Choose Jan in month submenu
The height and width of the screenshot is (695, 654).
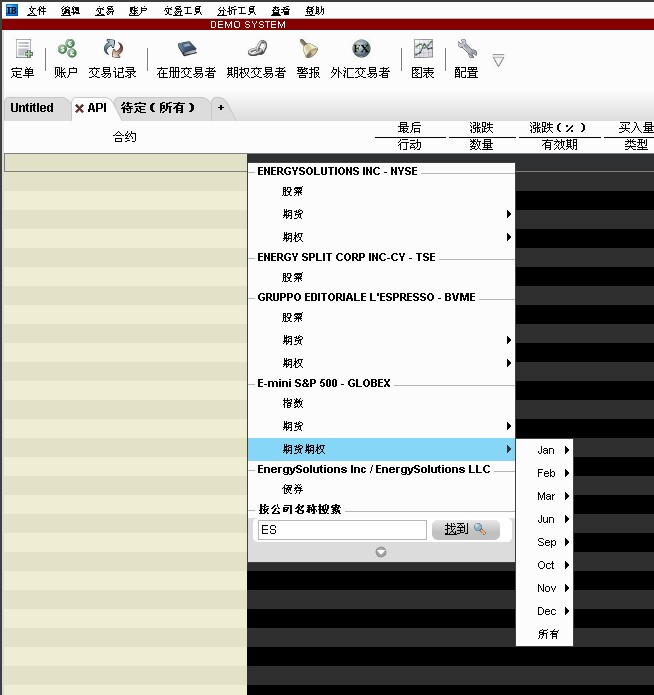coord(544,450)
